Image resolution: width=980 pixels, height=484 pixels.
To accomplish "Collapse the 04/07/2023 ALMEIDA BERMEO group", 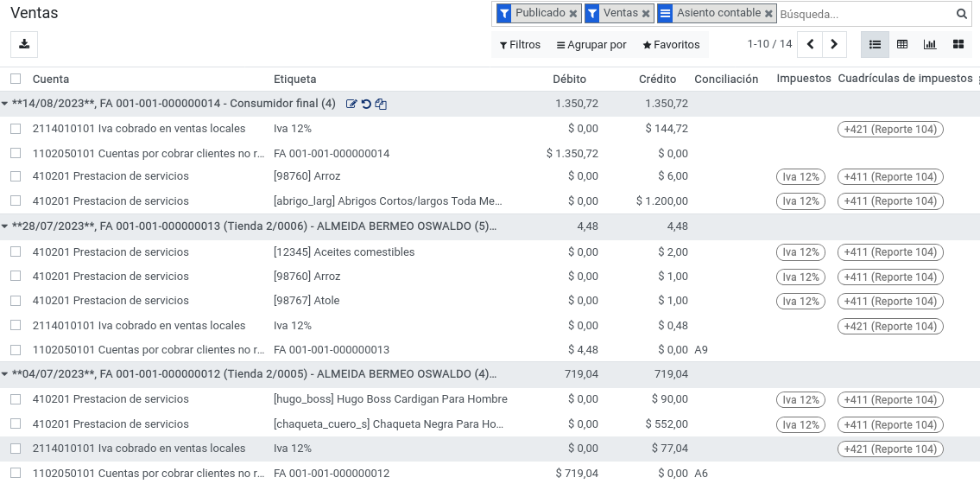I will [5, 374].
